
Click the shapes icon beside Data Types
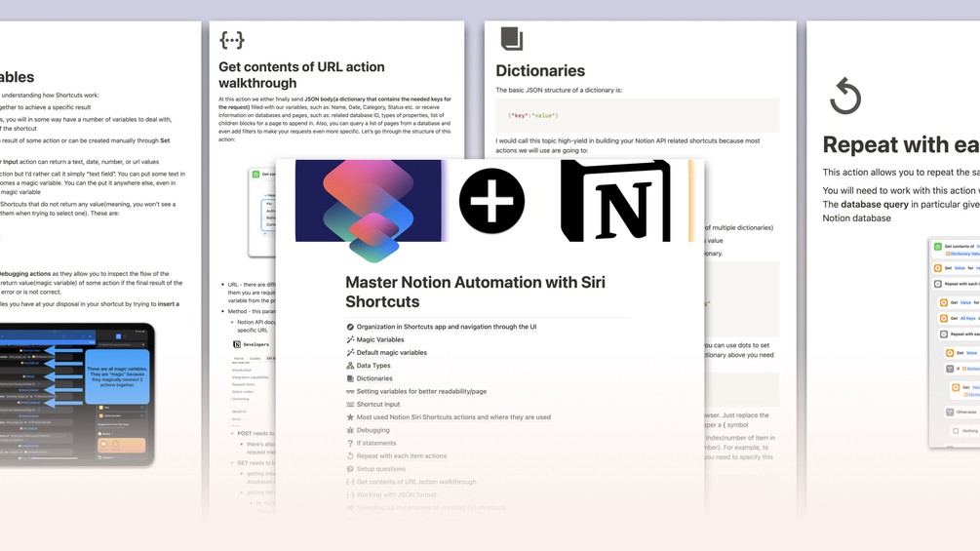coord(350,366)
